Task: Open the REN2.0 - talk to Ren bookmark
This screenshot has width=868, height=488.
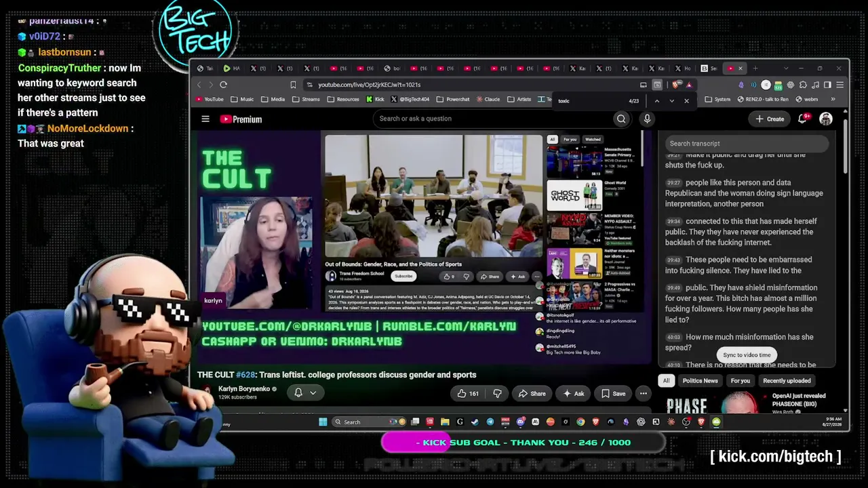Action: pyautogui.click(x=763, y=100)
